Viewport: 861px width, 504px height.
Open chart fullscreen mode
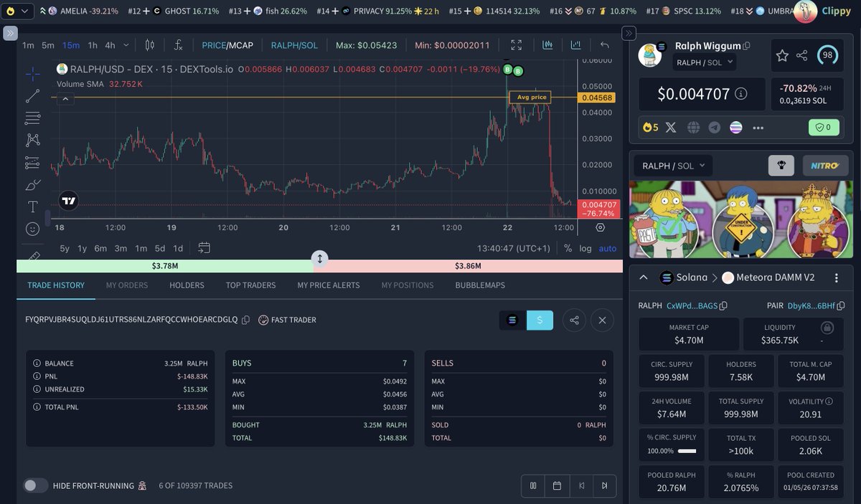click(517, 44)
